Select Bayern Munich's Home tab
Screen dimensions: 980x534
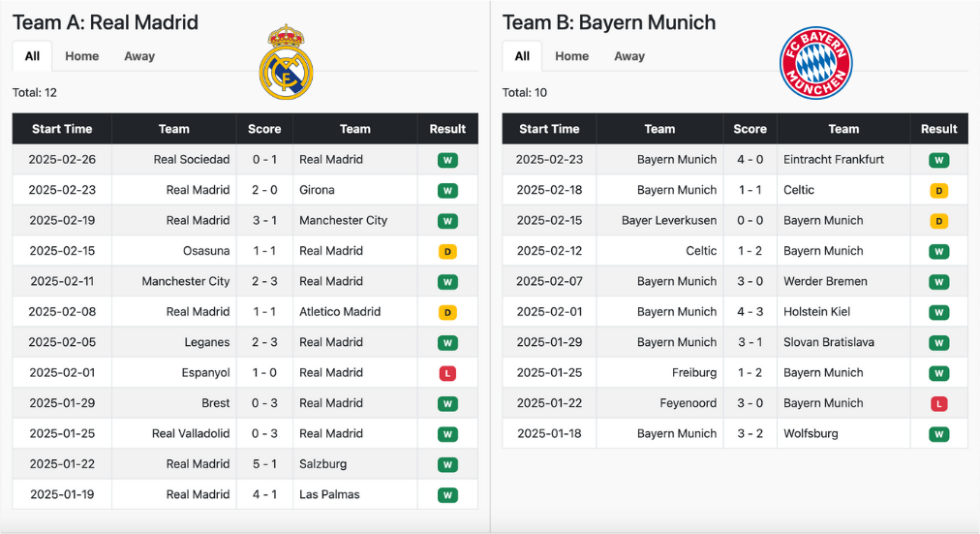(x=572, y=56)
